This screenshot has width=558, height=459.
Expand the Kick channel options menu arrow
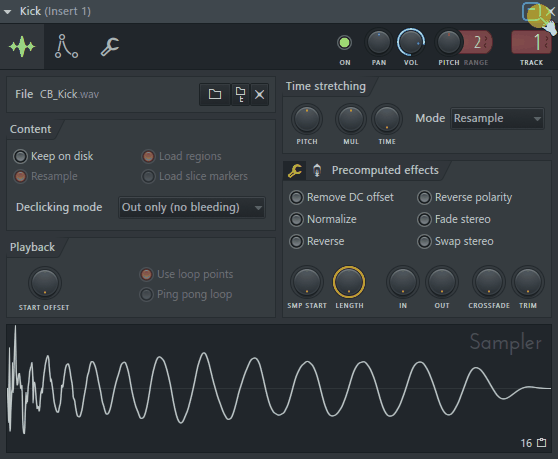[x=7, y=12]
